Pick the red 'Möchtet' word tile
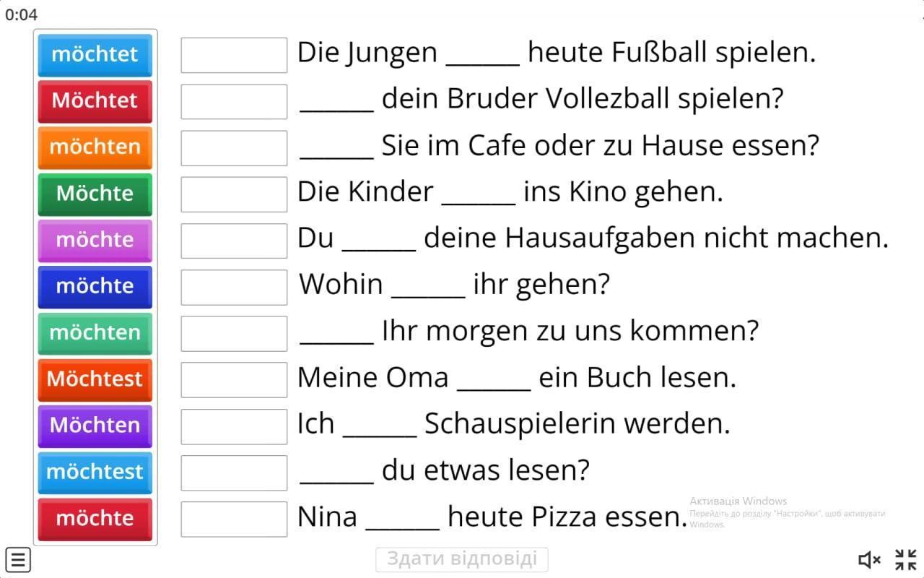The image size is (924, 578). pos(95,101)
